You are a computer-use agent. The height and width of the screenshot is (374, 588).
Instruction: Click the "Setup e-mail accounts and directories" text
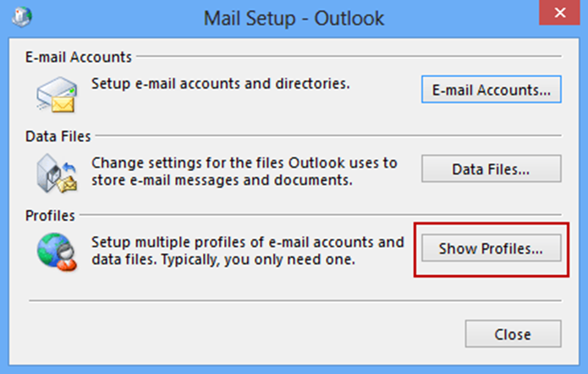point(221,83)
